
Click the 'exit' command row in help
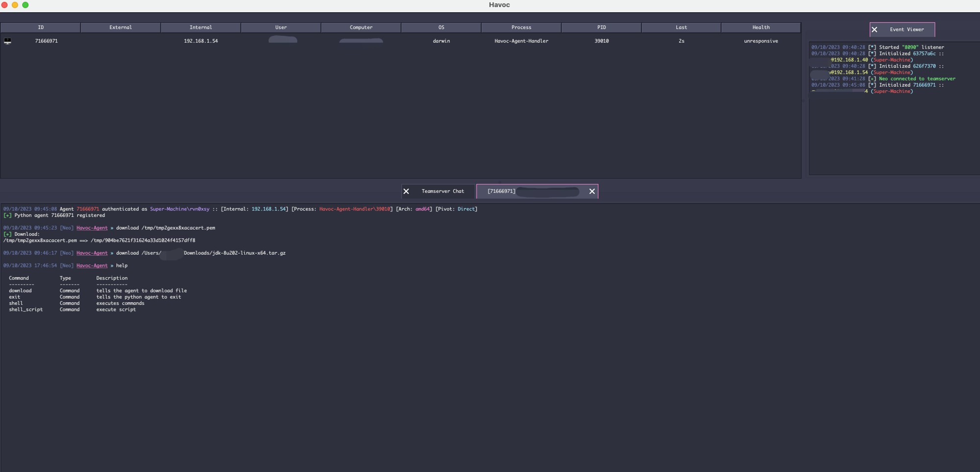point(95,297)
